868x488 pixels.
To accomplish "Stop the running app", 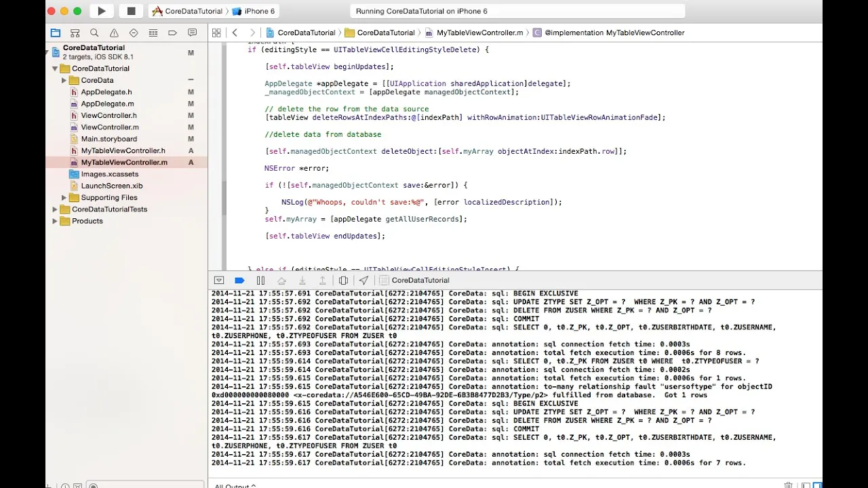I will tap(132, 11).
